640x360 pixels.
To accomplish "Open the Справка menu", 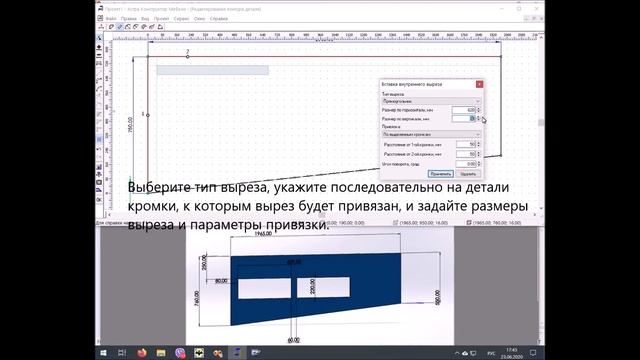I will (219, 19).
